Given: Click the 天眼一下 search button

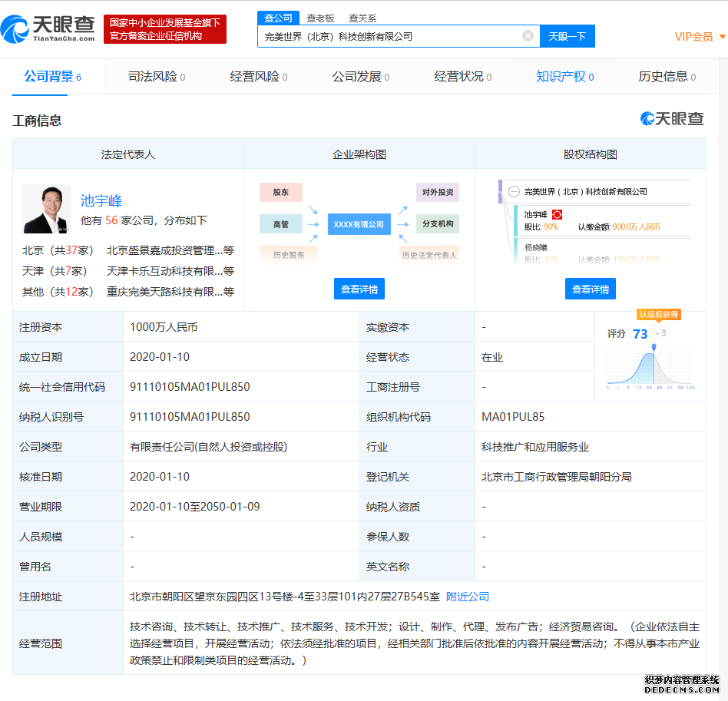Looking at the screenshot, I should 567,36.
